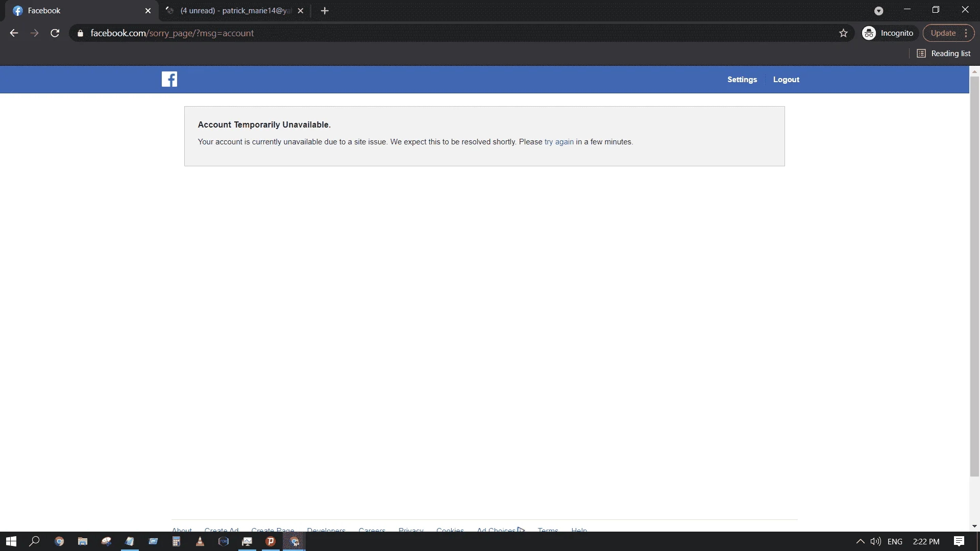Open the tab search dropdown
Screen dimensions: 980x551
tap(878, 11)
